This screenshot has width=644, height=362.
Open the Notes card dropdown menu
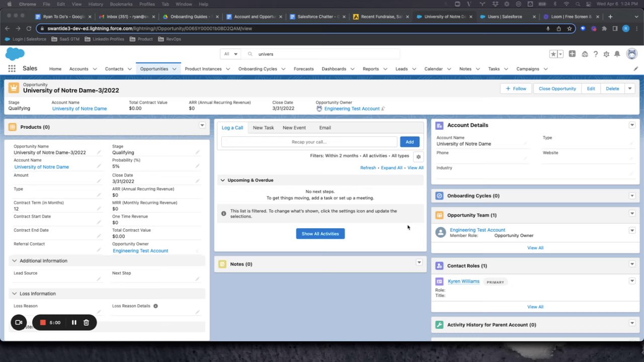click(x=419, y=262)
